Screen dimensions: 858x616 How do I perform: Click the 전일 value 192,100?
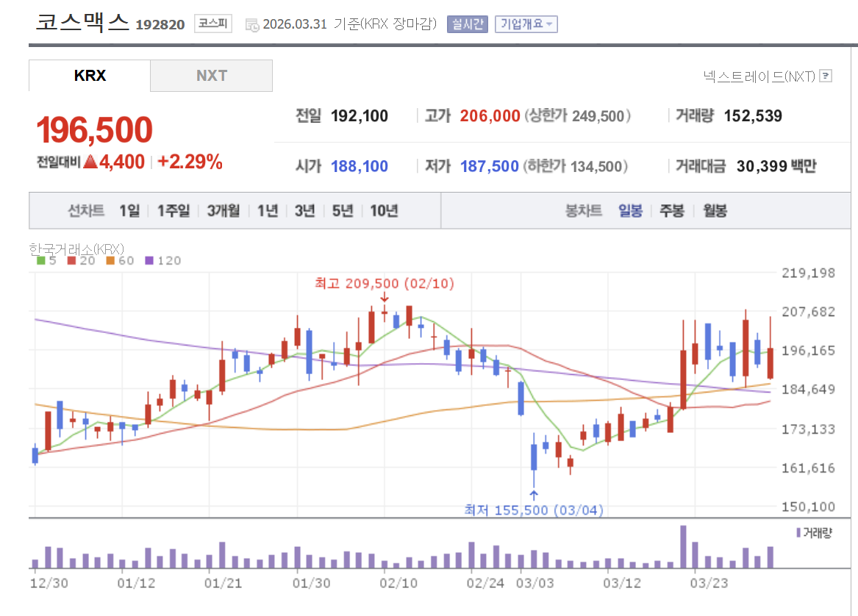pyautogui.click(x=360, y=116)
